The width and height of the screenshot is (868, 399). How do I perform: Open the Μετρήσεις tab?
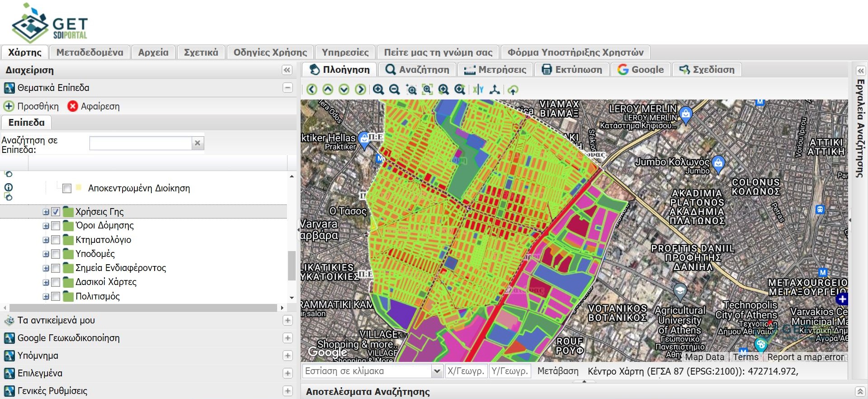(x=495, y=70)
